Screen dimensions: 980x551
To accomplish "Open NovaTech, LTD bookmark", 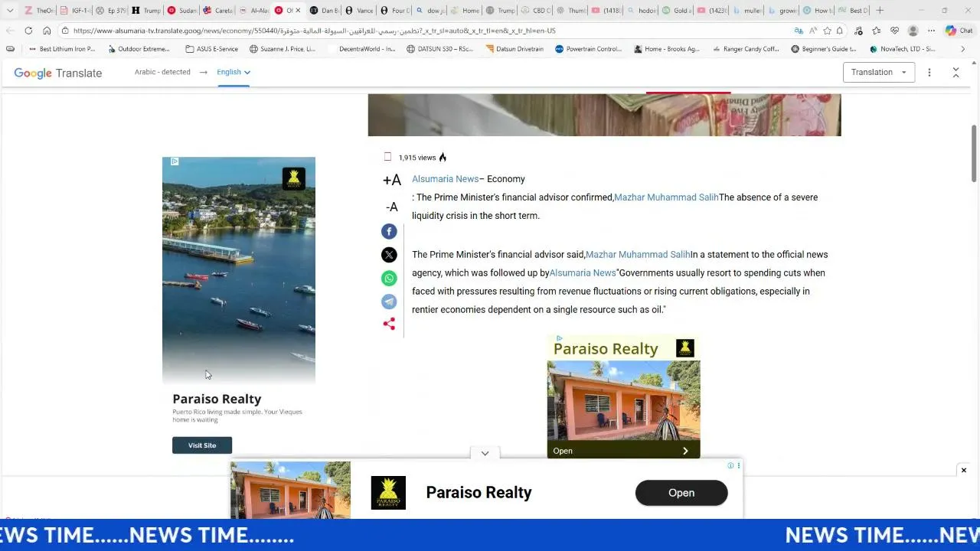I will (902, 49).
